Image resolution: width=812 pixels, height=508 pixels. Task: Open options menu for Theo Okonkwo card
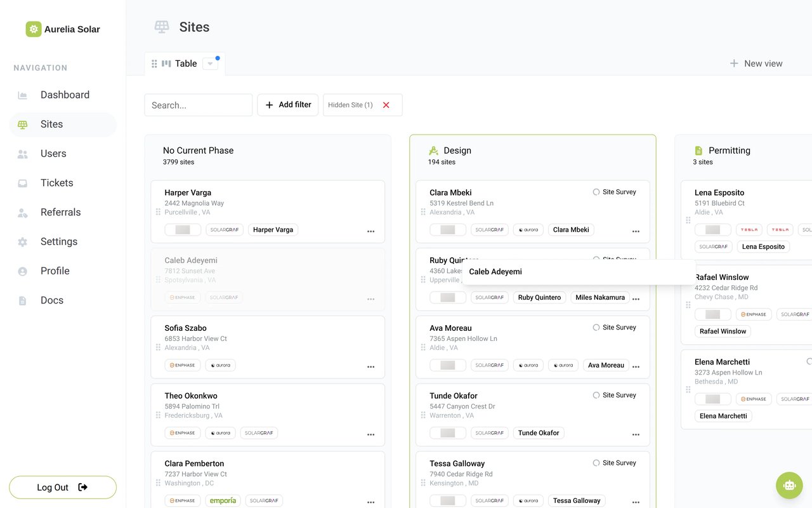(371, 435)
